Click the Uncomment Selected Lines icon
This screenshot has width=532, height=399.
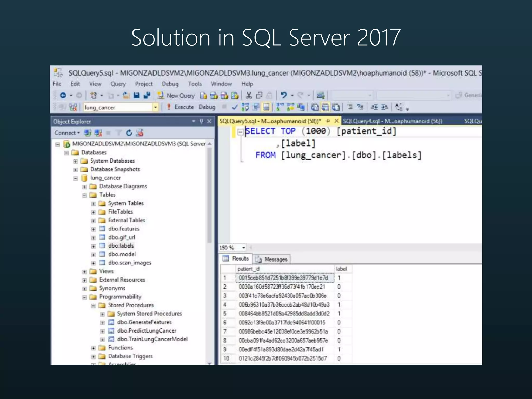(360, 107)
